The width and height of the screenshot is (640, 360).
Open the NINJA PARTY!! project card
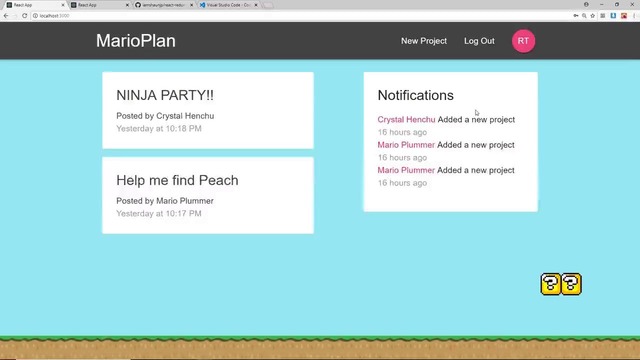click(x=208, y=110)
